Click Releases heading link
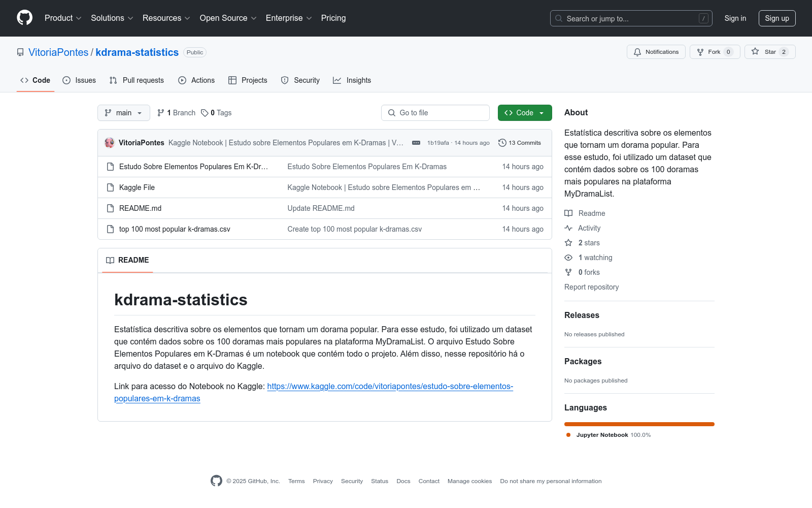This screenshot has height=508, width=812. (582, 315)
